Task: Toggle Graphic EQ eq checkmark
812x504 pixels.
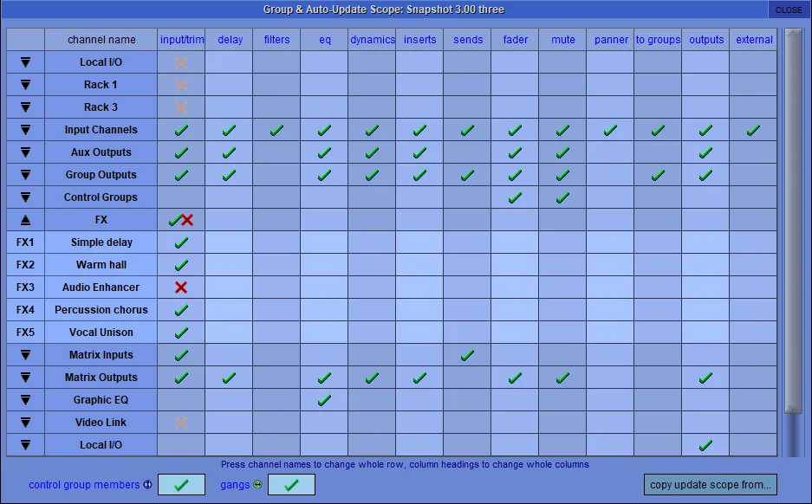Action: pos(325,400)
